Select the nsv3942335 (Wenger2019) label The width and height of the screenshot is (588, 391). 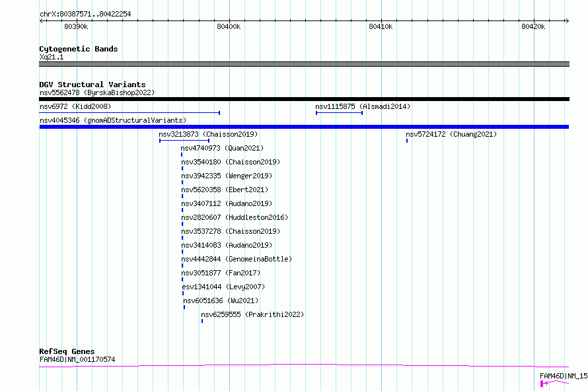pyautogui.click(x=226, y=176)
